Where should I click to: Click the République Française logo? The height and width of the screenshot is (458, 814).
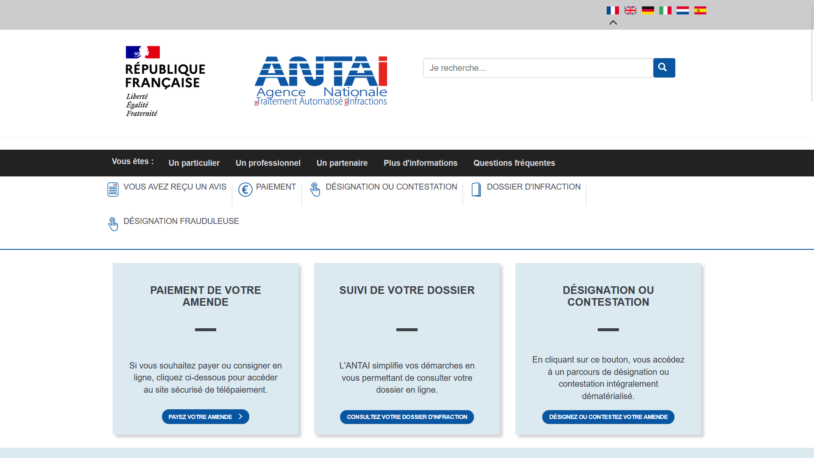tap(165, 81)
